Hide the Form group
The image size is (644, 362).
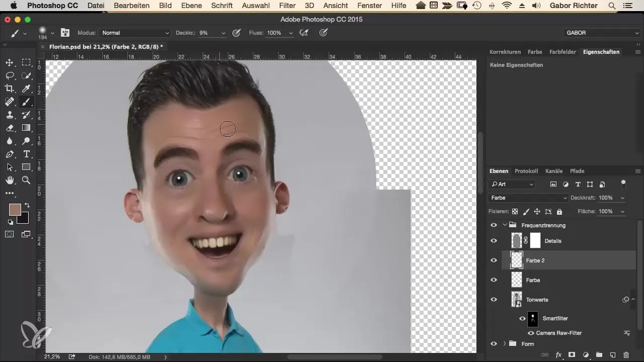[x=494, y=344]
